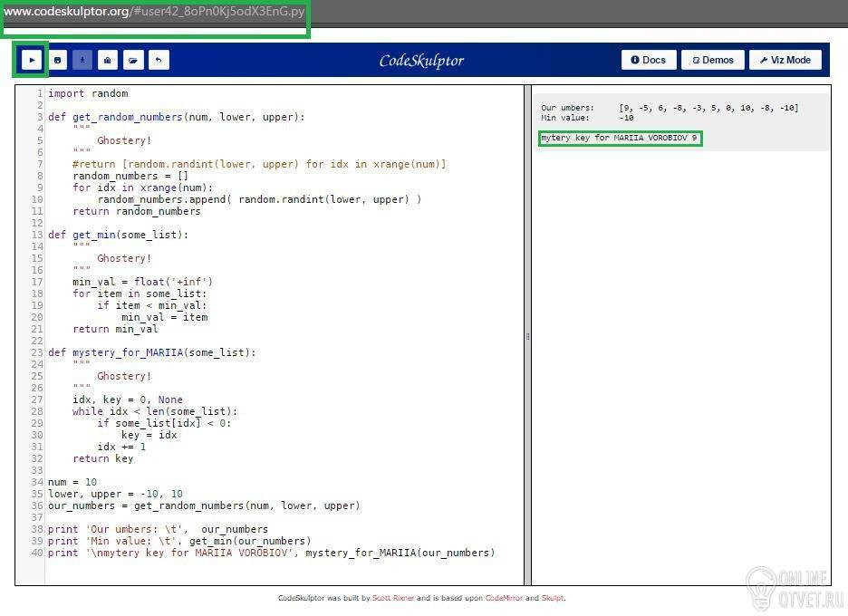
Task: Click the commented '#return' line 7
Action: coord(259,164)
